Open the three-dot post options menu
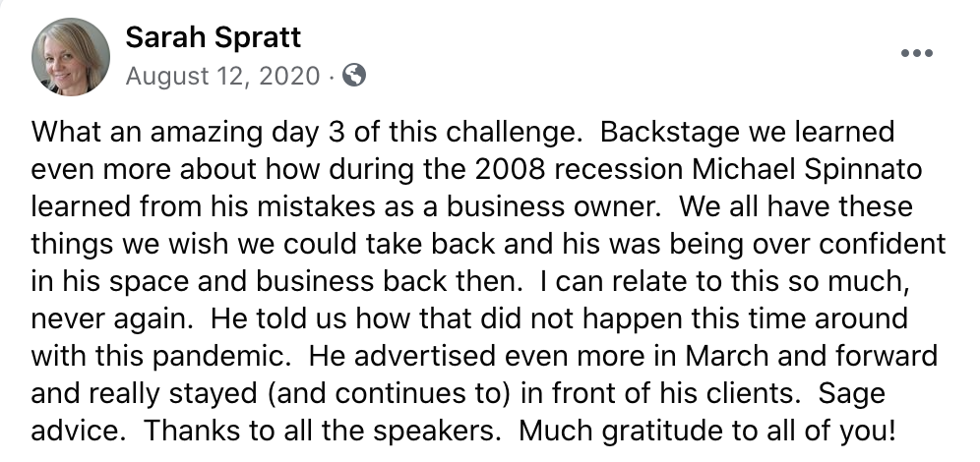This screenshot has height=462, width=980. [917, 53]
